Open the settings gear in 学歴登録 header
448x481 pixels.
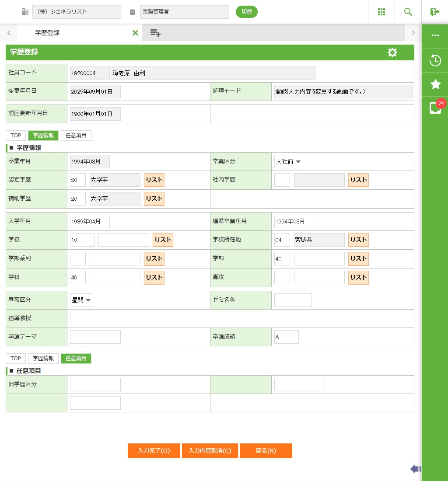tap(392, 52)
